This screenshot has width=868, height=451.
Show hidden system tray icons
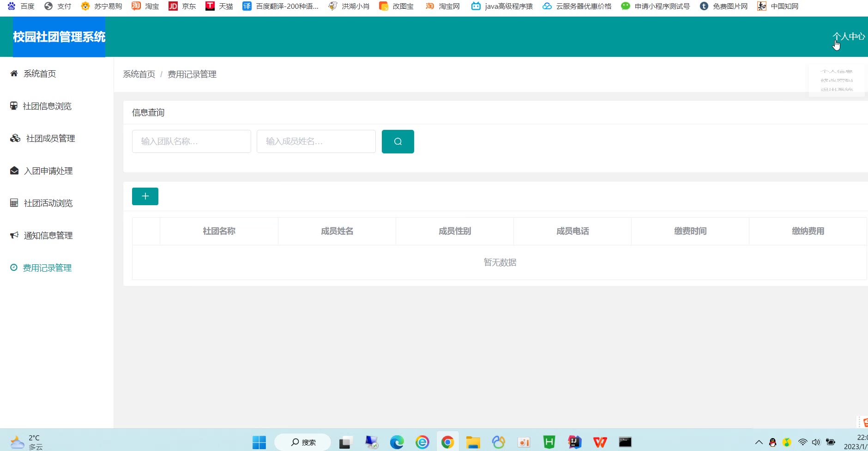pos(759,442)
